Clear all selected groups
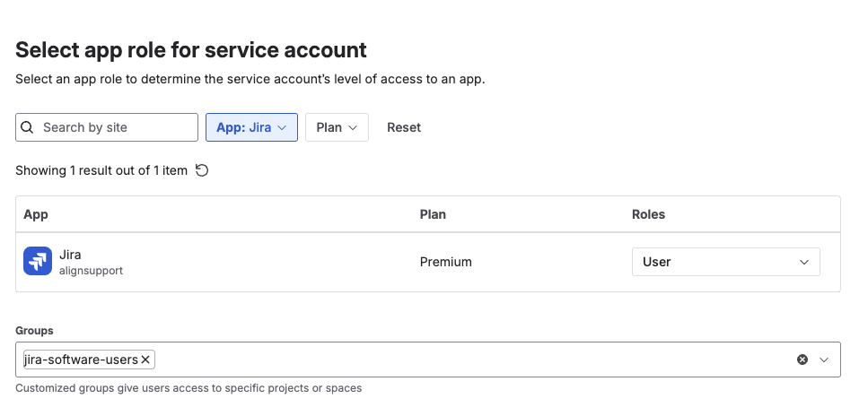The width and height of the screenshot is (868, 416). point(802,360)
